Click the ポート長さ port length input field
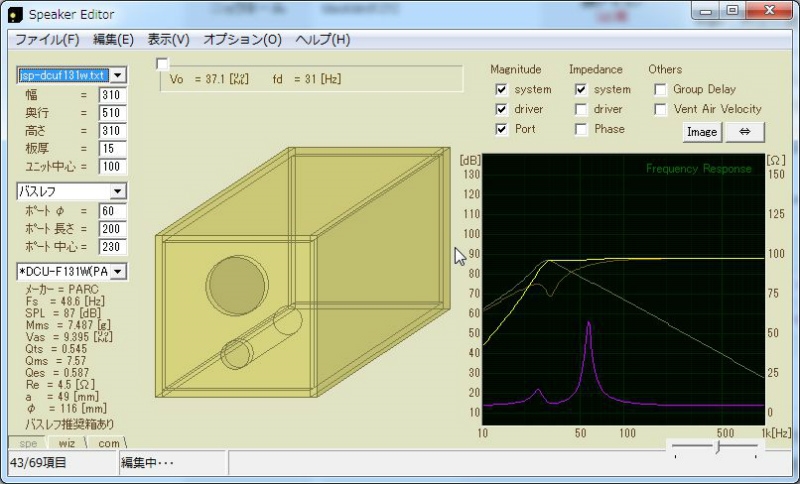Screen dimensions: 800x484 coord(112,229)
